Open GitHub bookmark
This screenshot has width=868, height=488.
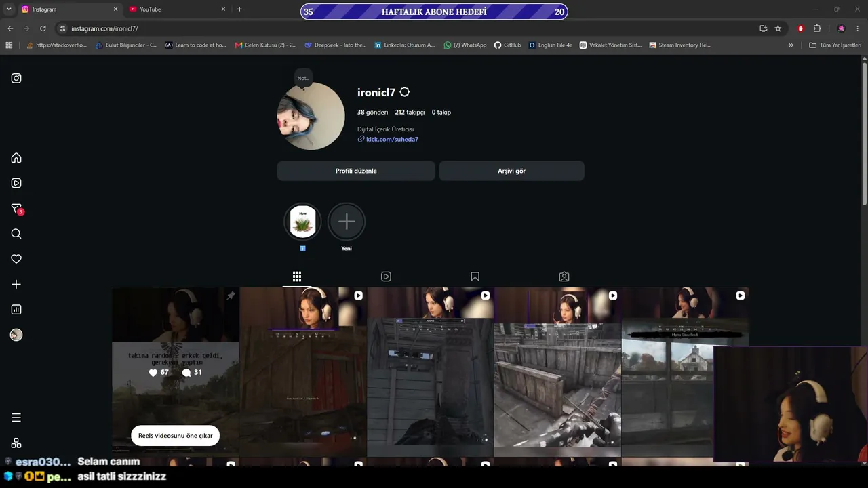pyautogui.click(x=508, y=45)
